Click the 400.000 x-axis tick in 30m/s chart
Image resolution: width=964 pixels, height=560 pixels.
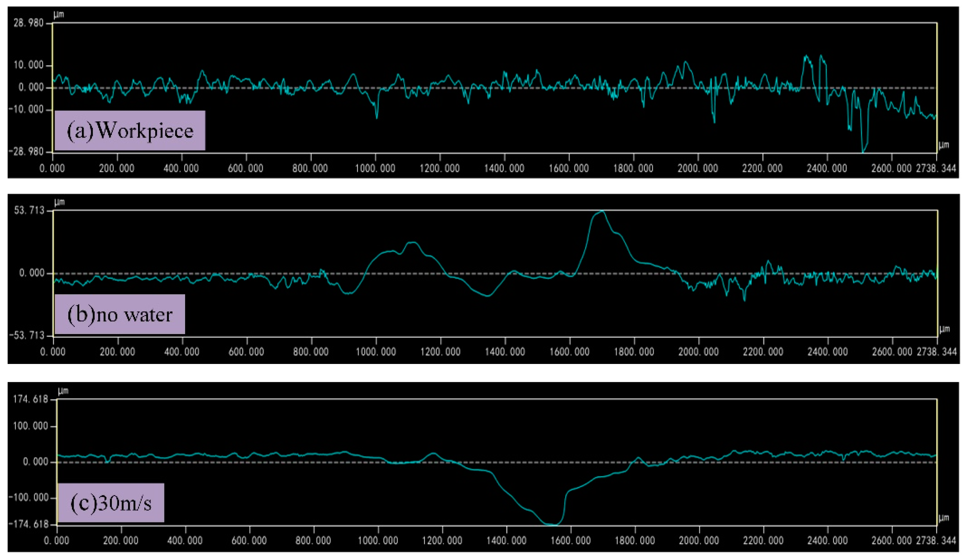(185, 540)
